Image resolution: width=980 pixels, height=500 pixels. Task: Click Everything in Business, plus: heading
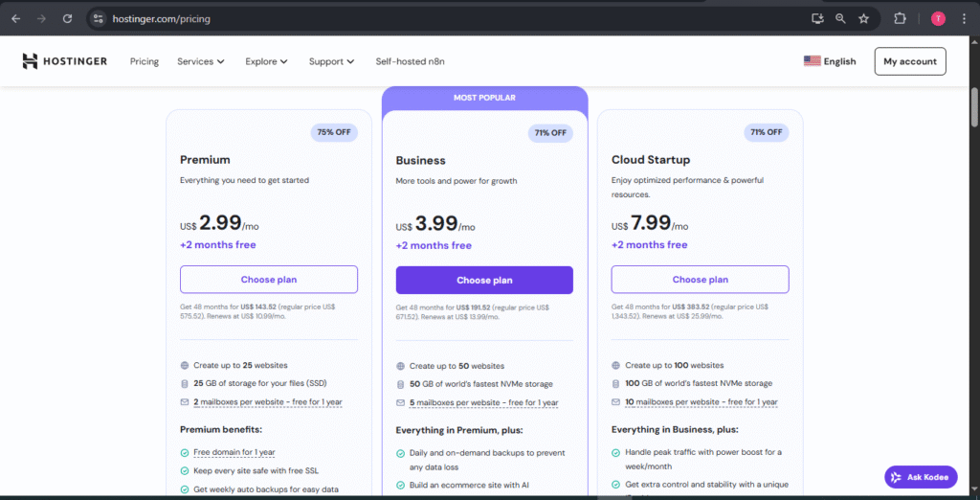pyautogui.click(x=675, y=429)
